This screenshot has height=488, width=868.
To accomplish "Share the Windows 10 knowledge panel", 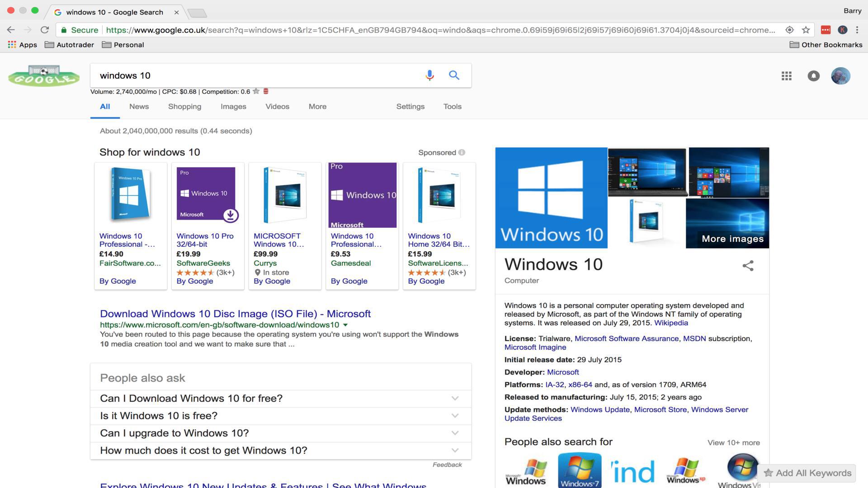I will pyautogui.click(x=748, y=266).
